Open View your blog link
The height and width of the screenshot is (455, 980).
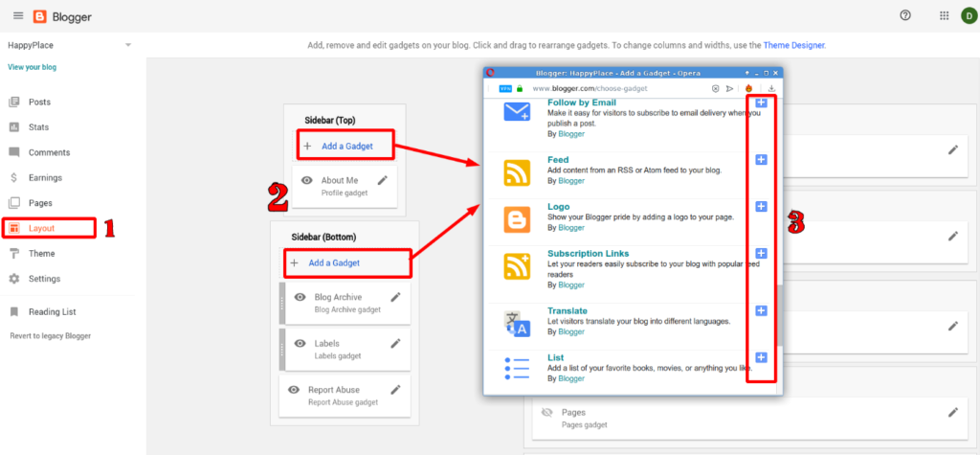pyautogui.click(x=32, y=67)
